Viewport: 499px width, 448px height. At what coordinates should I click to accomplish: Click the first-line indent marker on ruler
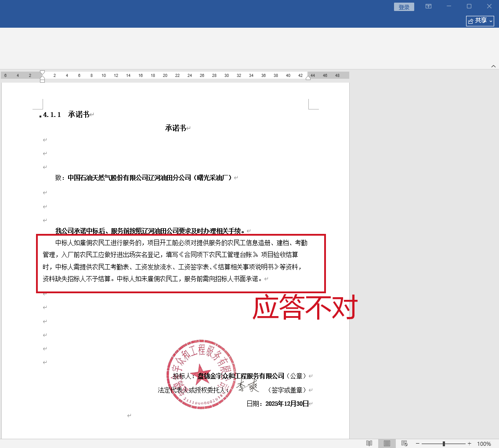coord(42,72)
